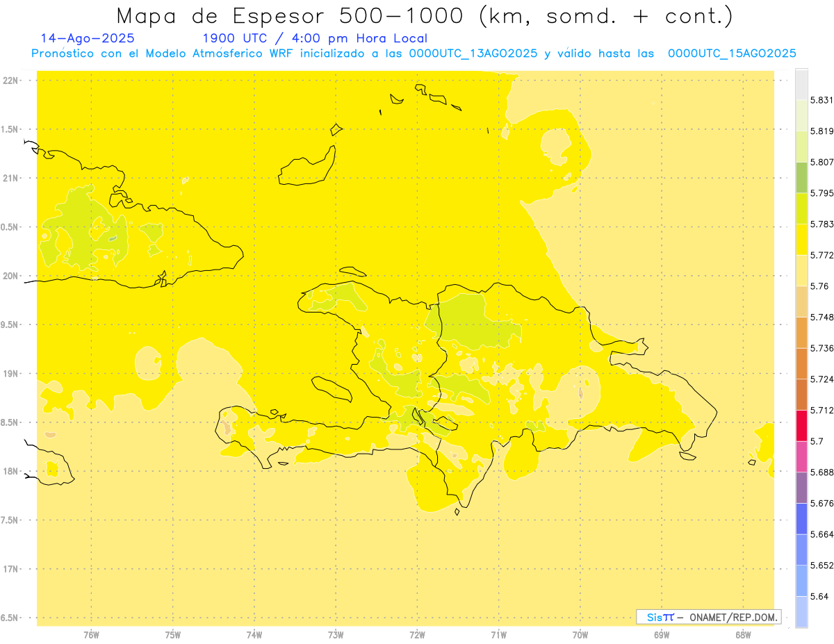Click the 71W longitude label
This screenshot has height=644, width=834.
[x=498, y=635]
